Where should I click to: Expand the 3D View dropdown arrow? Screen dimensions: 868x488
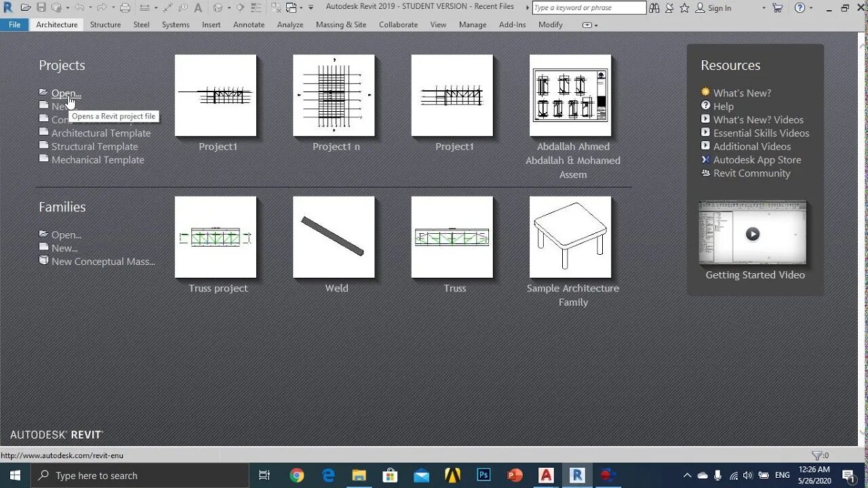pyautogui.click(x=229, y=8)
